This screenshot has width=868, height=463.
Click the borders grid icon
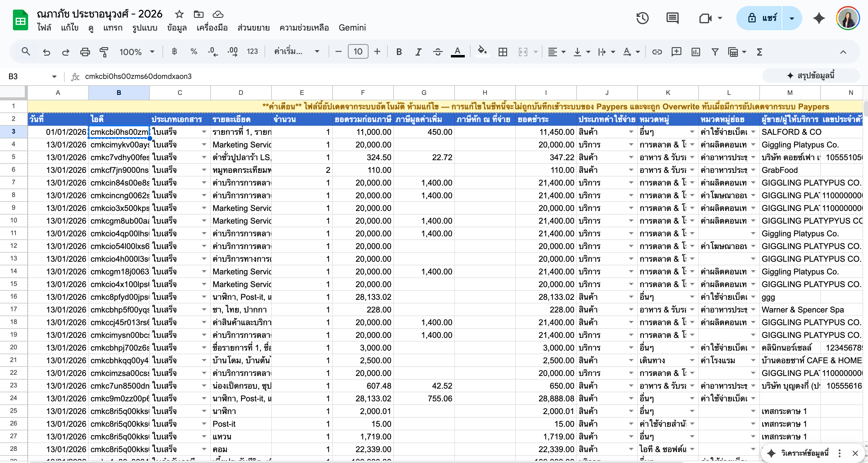pyautogui.click(x=502, y=52)
